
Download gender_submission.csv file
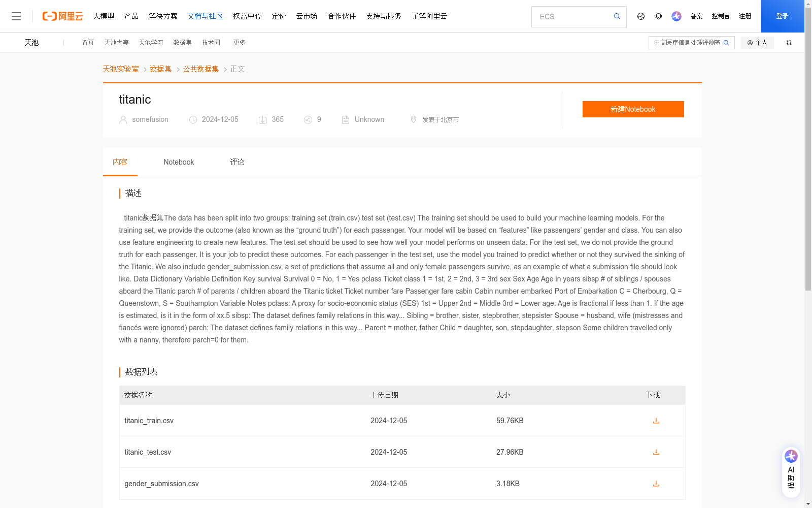[656, 484]
